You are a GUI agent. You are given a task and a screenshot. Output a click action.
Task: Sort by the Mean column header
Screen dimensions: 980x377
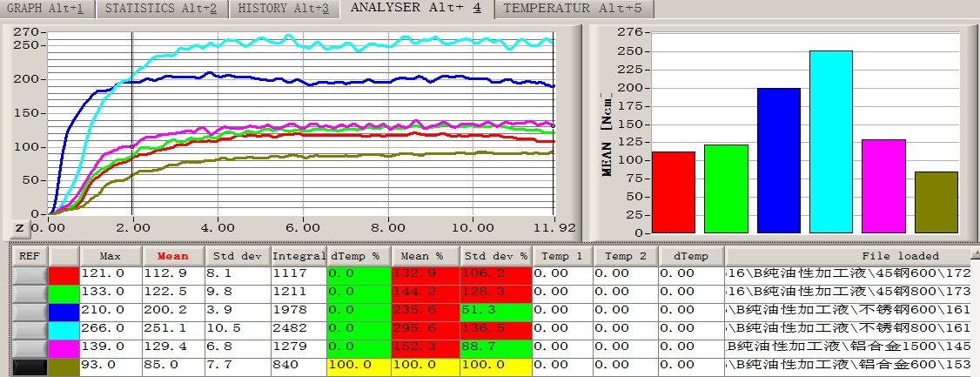pyautogui.click(x=174, y=256)
